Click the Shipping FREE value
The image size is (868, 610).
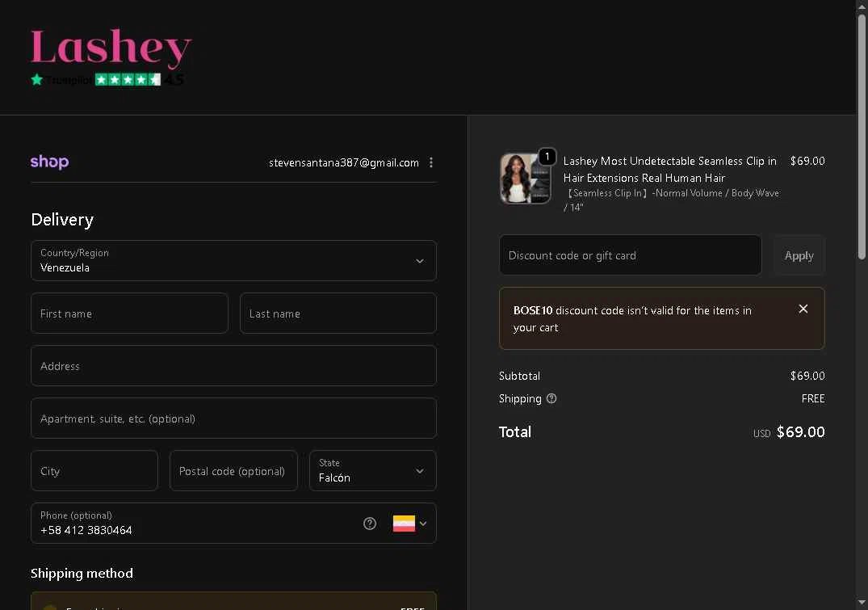[813, 398]
